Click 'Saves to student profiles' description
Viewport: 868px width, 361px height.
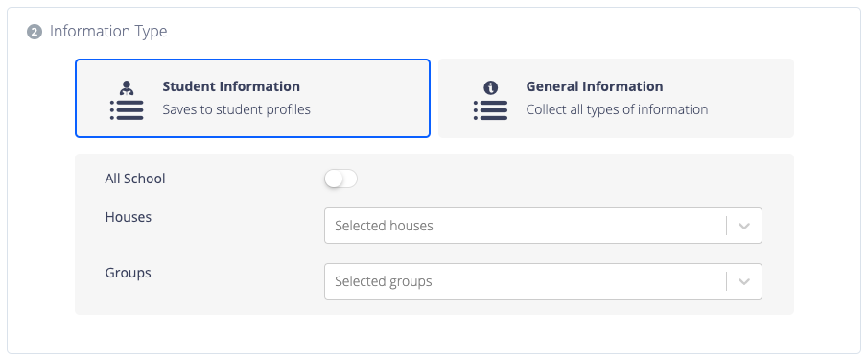pyautogui.click(x=236, y=109)
